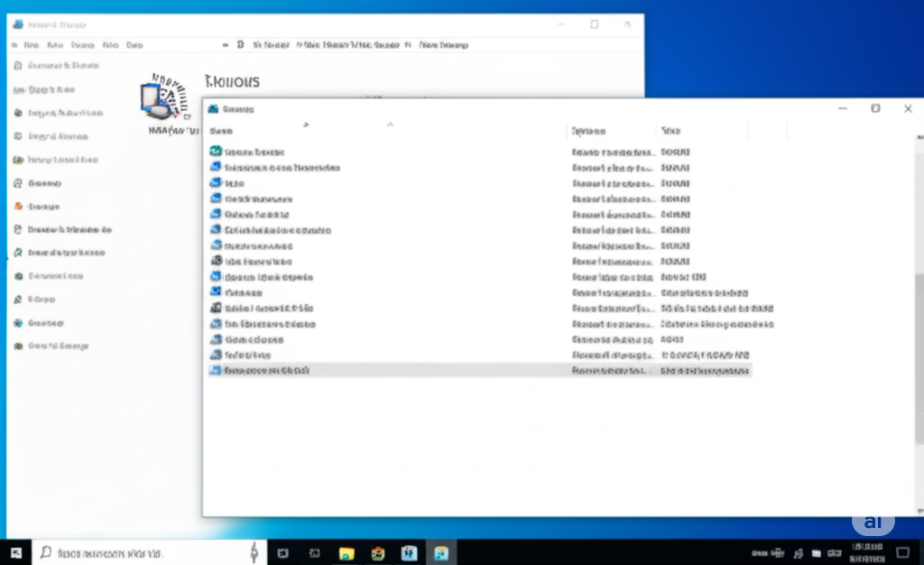This screenshot has width=924, height=565.
Task: Minimize the front list window
Action: (843, 108)
